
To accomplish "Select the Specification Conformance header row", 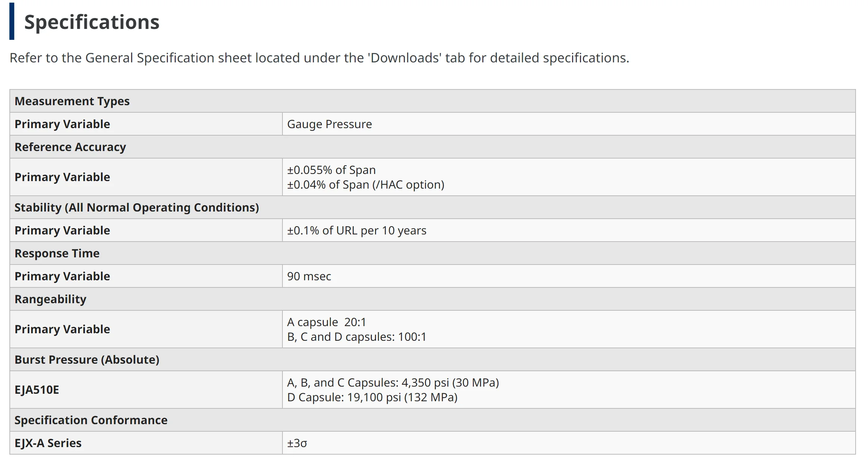I will pos(91,420).
